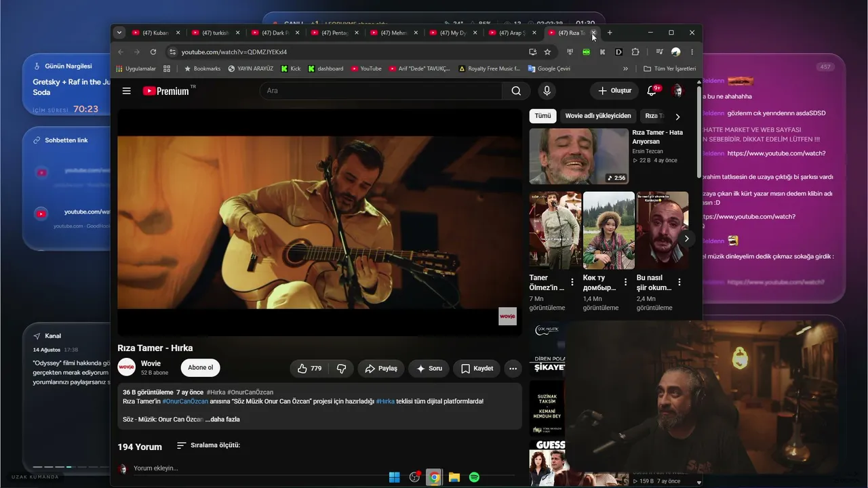Open the Google Çeviri bookmark
Viewport: 868px width, 488px height.
point(549,68)
